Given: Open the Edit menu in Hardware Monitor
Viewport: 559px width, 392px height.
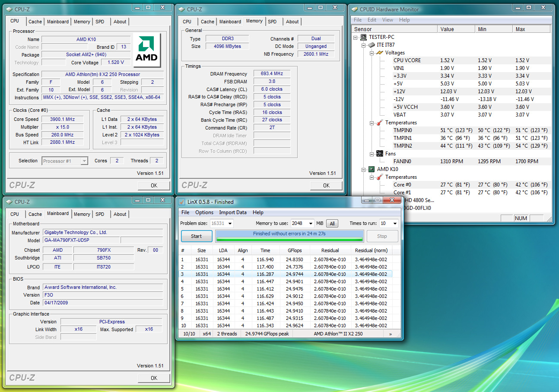Looking at the screenshot, I should point(372,20).
